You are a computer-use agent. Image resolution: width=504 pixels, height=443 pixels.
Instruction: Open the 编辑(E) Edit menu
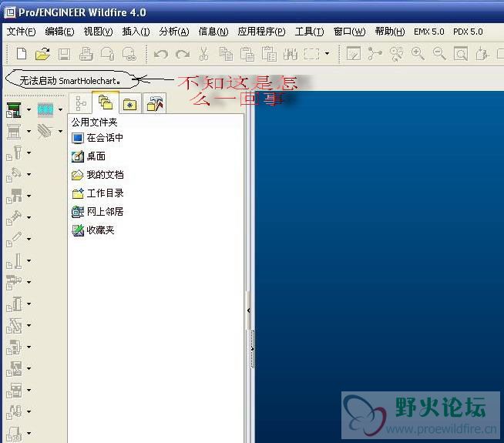click(59, 32)
